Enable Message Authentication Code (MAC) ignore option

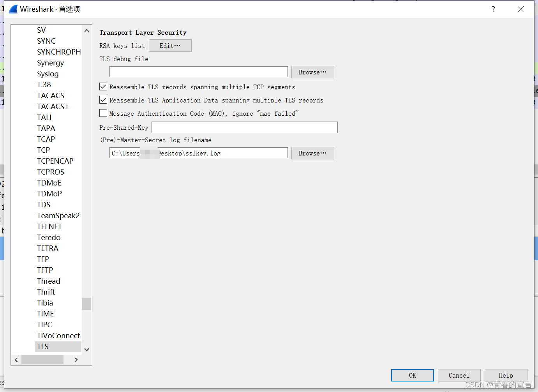click(103, 113)
